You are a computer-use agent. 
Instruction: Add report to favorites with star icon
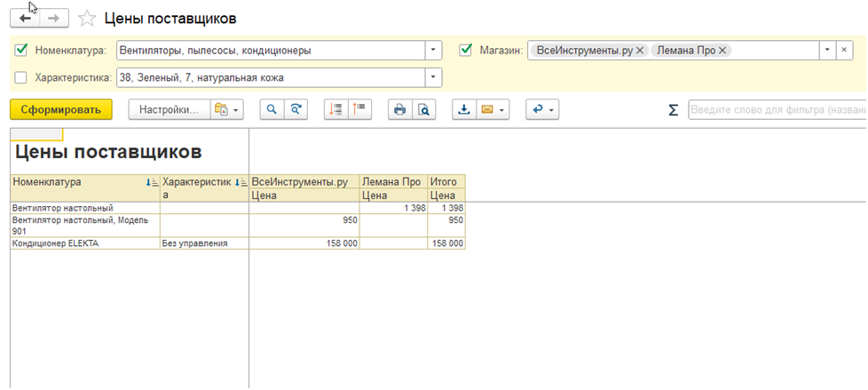point(87,18)
